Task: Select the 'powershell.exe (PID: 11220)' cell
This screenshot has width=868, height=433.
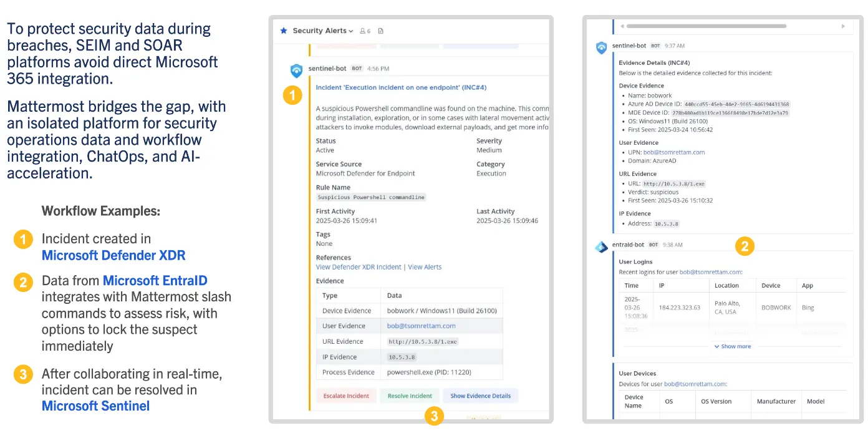Action: (x=441, y=372)
